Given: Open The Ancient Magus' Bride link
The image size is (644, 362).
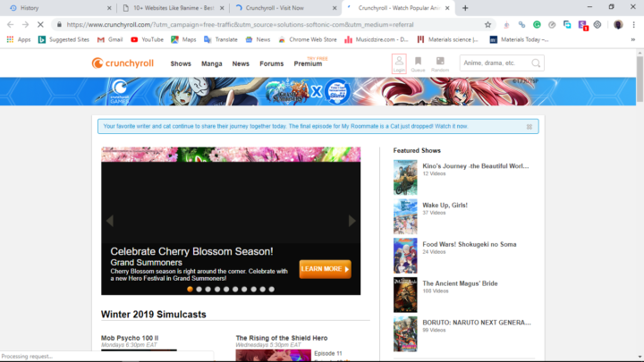Looking at the screenshot, I should point(460,283).
